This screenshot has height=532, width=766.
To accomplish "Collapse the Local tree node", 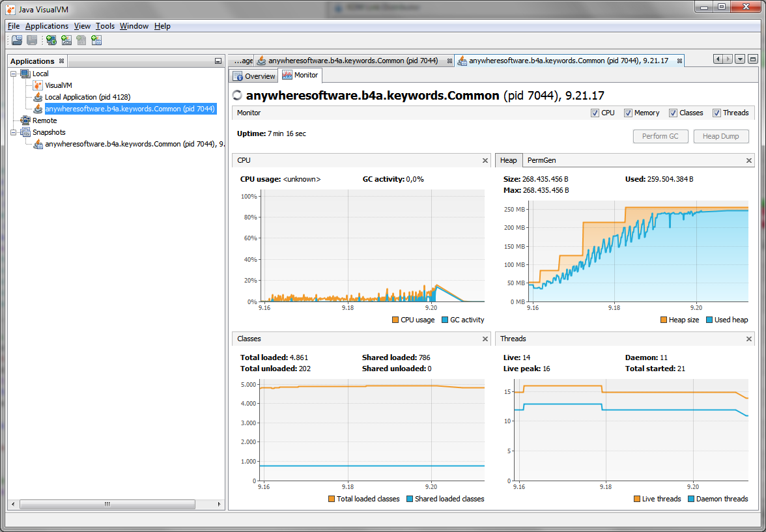I will [14, 74].
